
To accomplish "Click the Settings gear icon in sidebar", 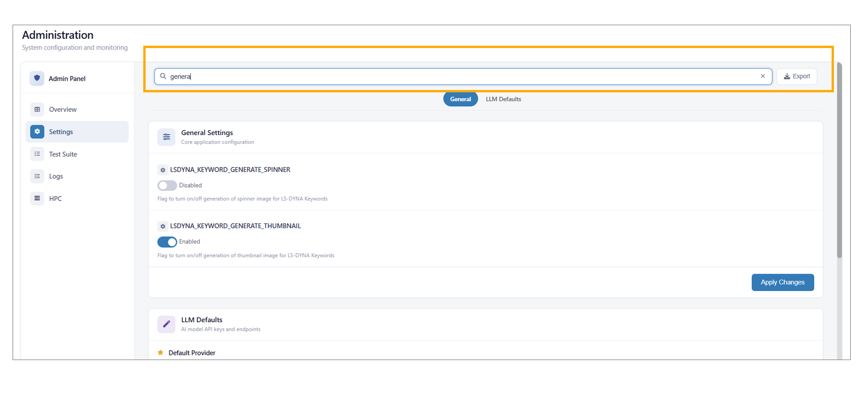I will [x=37, y=132].
